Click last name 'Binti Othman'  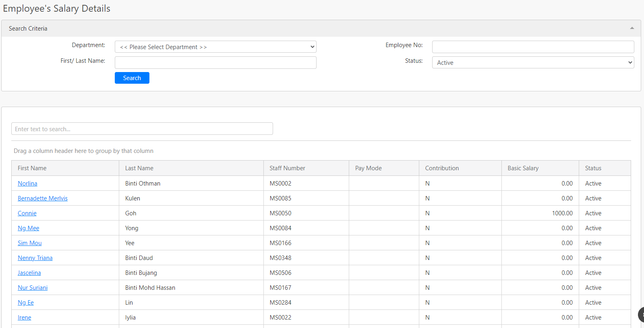143,183
